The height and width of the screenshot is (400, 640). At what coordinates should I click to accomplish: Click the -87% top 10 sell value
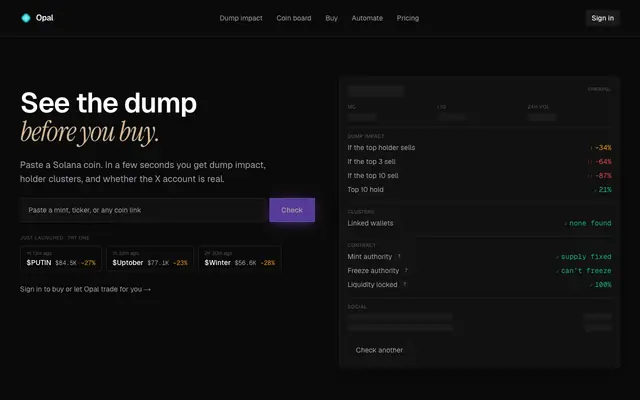pos(603,176)
